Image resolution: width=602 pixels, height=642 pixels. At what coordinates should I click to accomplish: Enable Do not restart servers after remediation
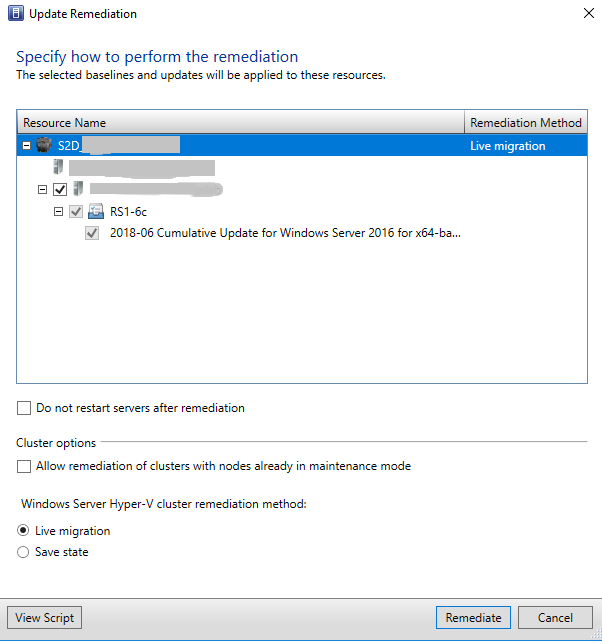[24, 408]
